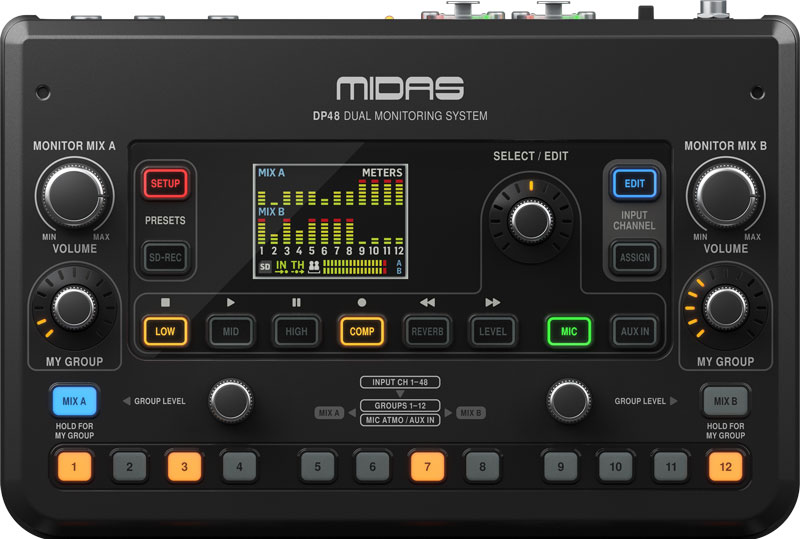Click the right MY GROUP knob
The height and width of the screenshot is (539, 800).
pos(726,308)
